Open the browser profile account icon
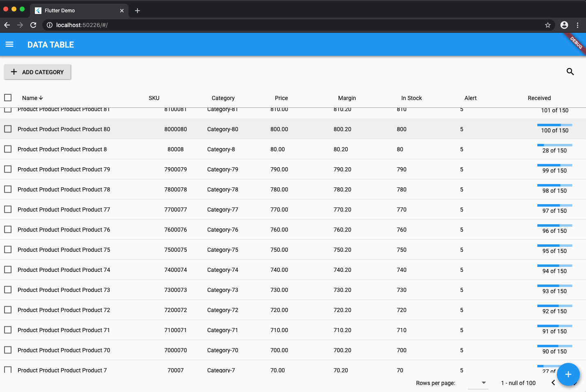This screenshot has height=392, width=586. coord(564,25)
